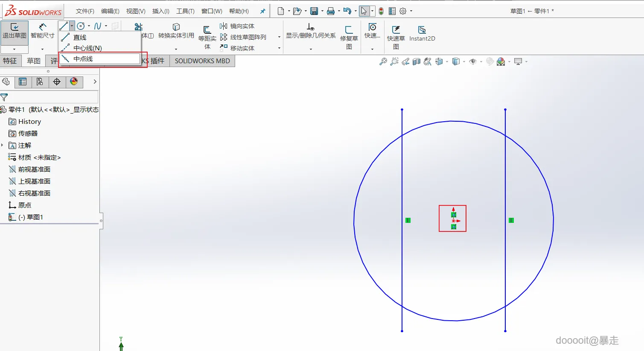Expand the 注解 tree node arrow

[3, 145]
